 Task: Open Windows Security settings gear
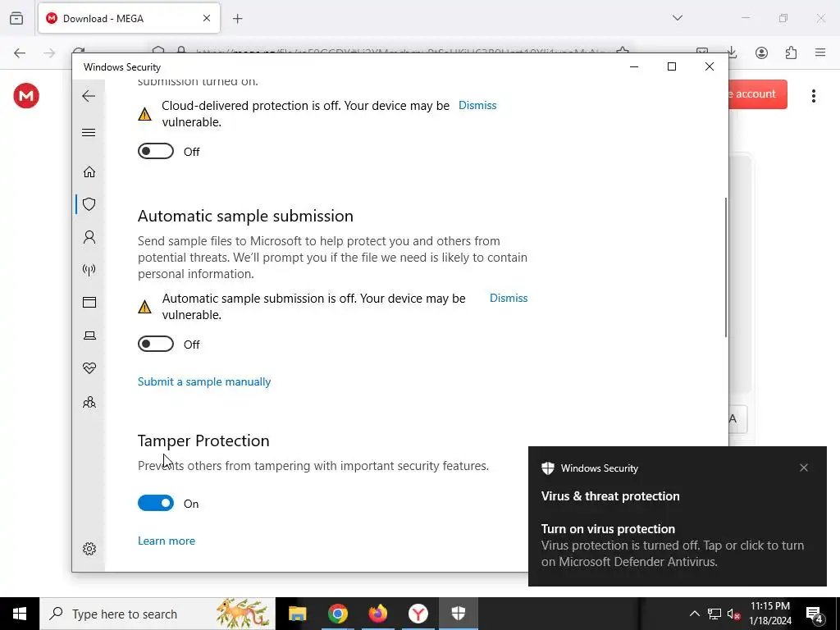pos(89,549)
